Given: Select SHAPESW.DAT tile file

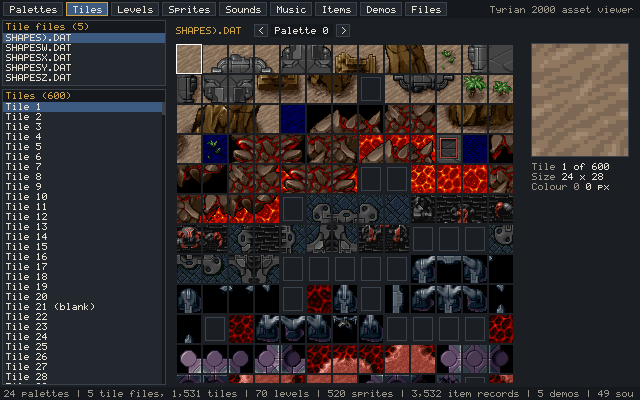Looking at the screenshot, I should coord(84,48).
